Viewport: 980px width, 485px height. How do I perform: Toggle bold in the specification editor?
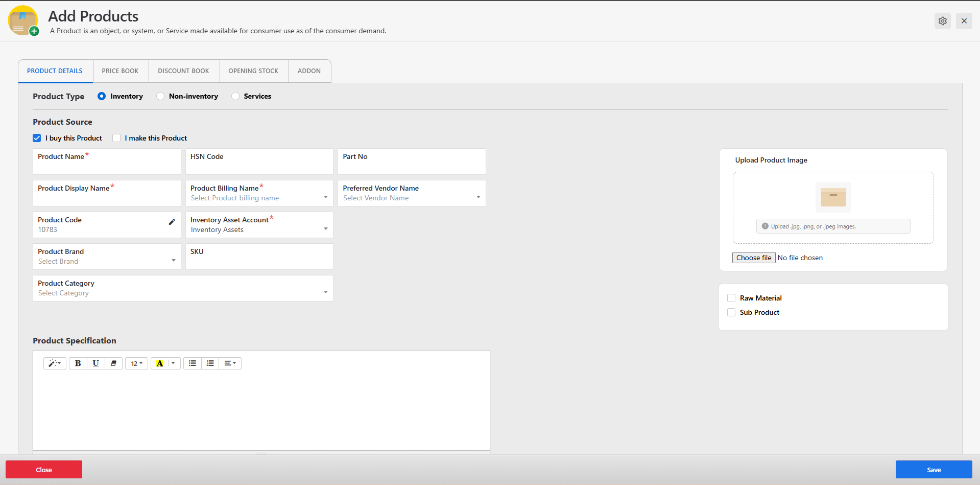tap(78, 363)
